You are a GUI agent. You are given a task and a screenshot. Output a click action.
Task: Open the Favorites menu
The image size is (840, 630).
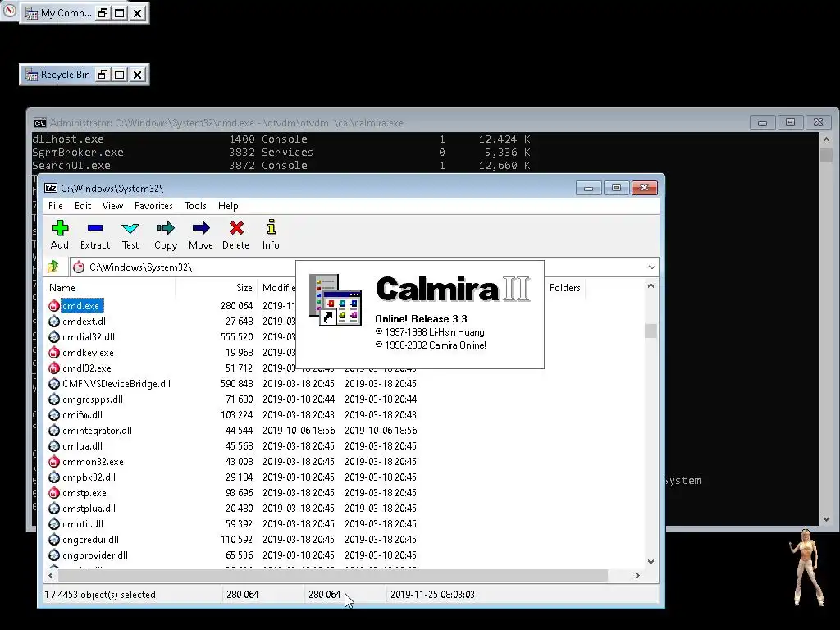coord(153,206)
